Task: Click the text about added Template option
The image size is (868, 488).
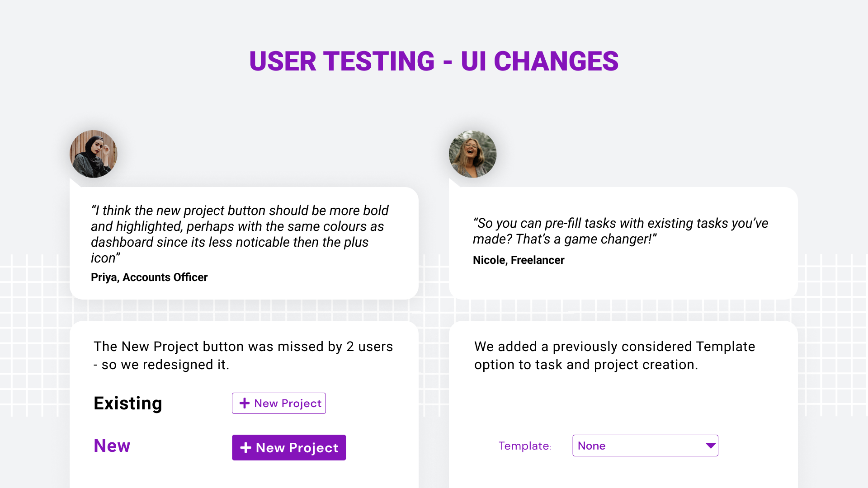Action: tap(614, 355)
